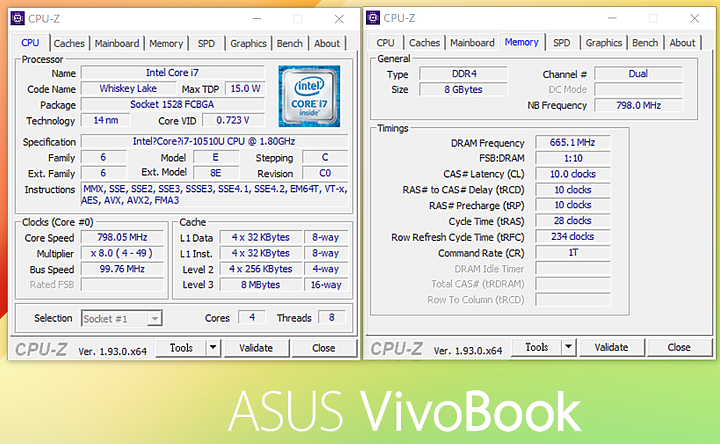Click L1 Data value 4 x 32 KBytes
This screenshot has height=444, width=720.
(261, 237)
